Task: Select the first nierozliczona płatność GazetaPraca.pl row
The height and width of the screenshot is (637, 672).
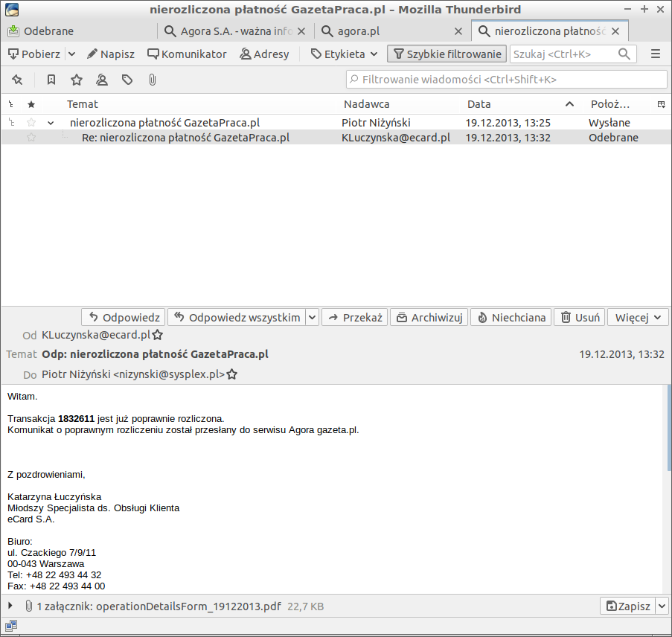Action: click(x=336, y=123)
